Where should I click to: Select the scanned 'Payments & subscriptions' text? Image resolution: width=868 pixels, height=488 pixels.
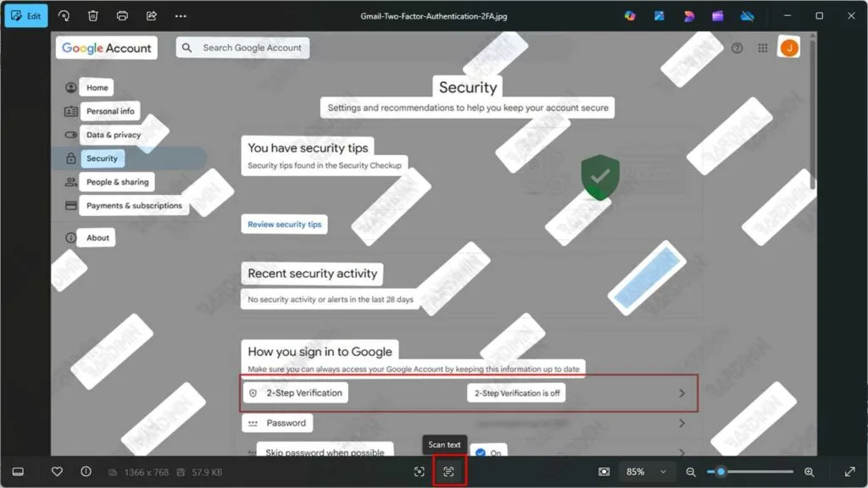pos(134,205)
